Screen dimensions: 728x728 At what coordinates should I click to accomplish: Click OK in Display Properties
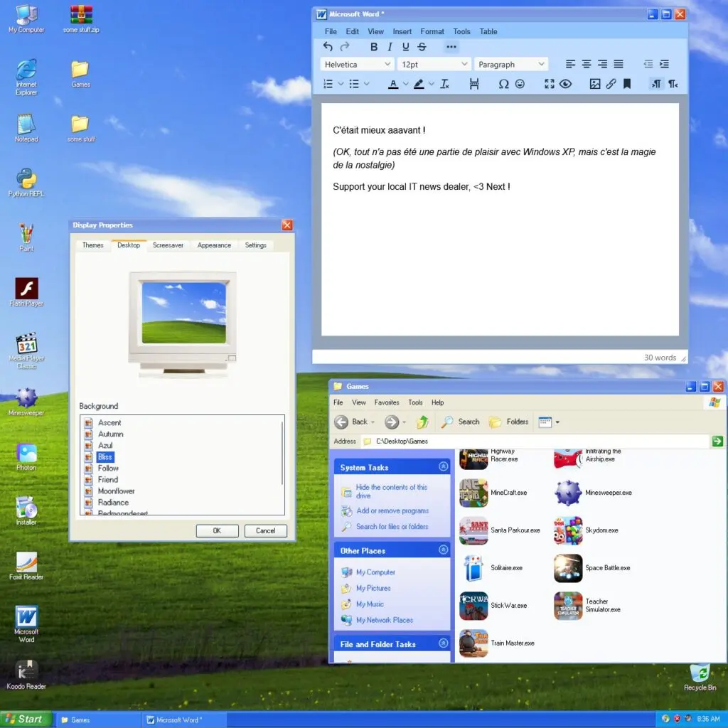(218, 530)
